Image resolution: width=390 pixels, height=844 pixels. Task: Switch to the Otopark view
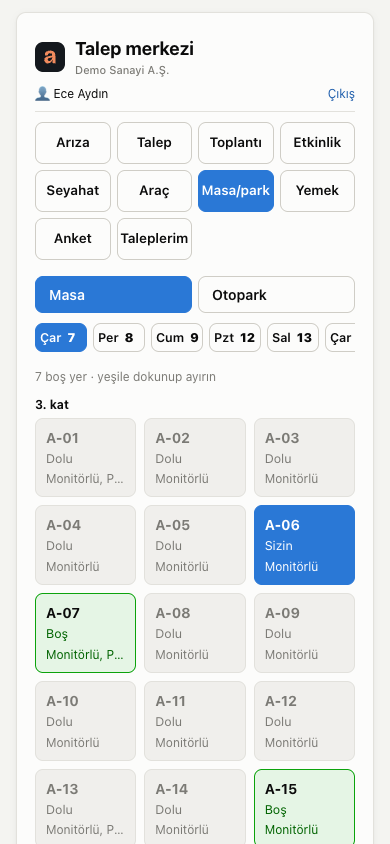point(276,294)
